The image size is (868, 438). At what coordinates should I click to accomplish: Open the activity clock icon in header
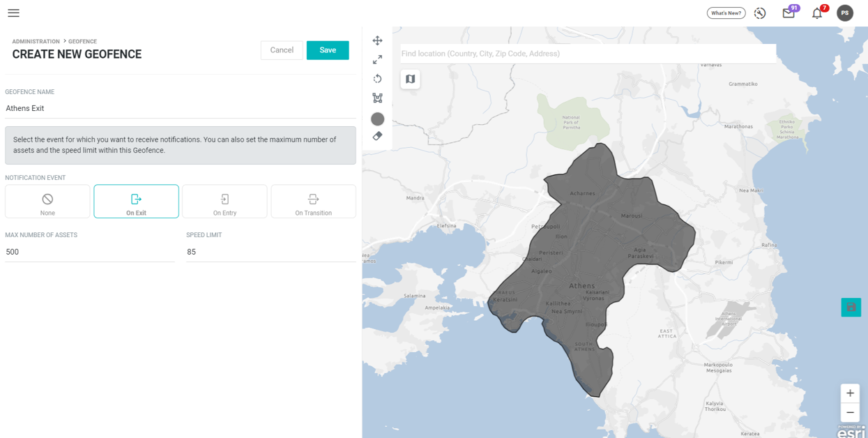[x=760, y=13]
